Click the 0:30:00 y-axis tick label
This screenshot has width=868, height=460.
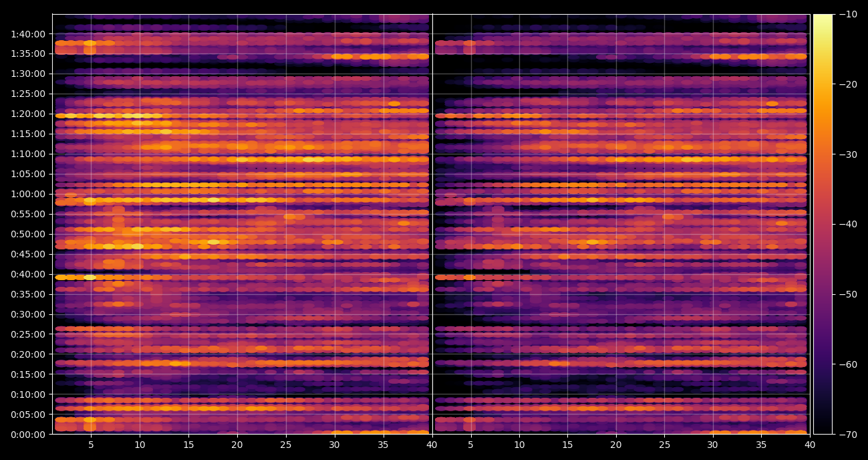pyautogui.click(x=29, y=315)
